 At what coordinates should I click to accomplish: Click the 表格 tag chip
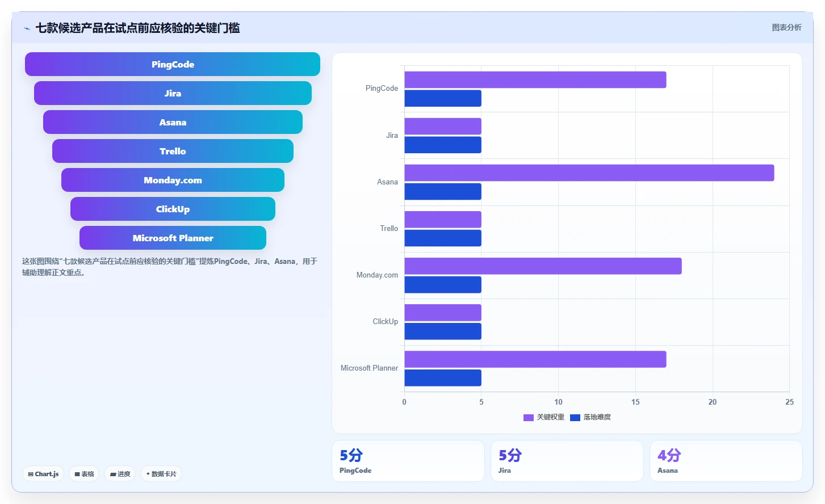click(84, 474)
